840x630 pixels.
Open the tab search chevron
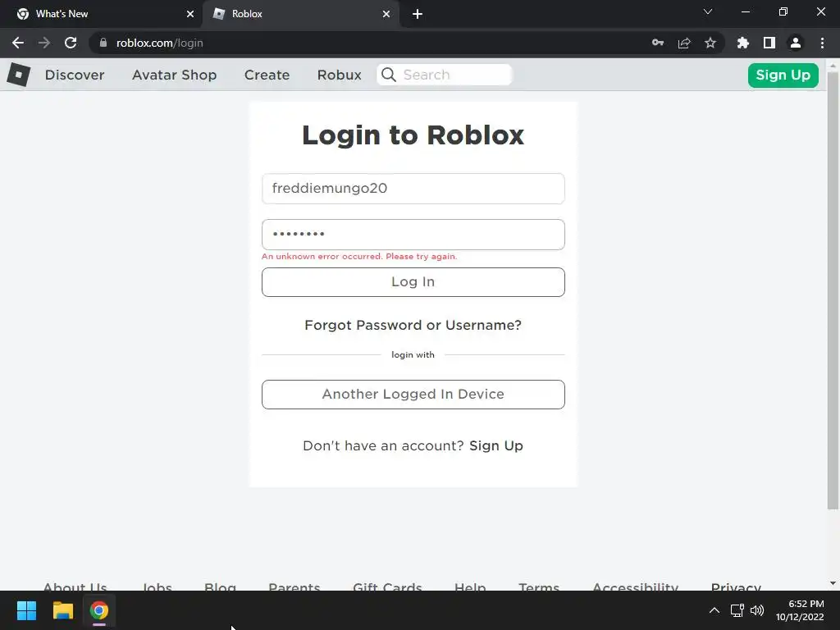point(708,11)
